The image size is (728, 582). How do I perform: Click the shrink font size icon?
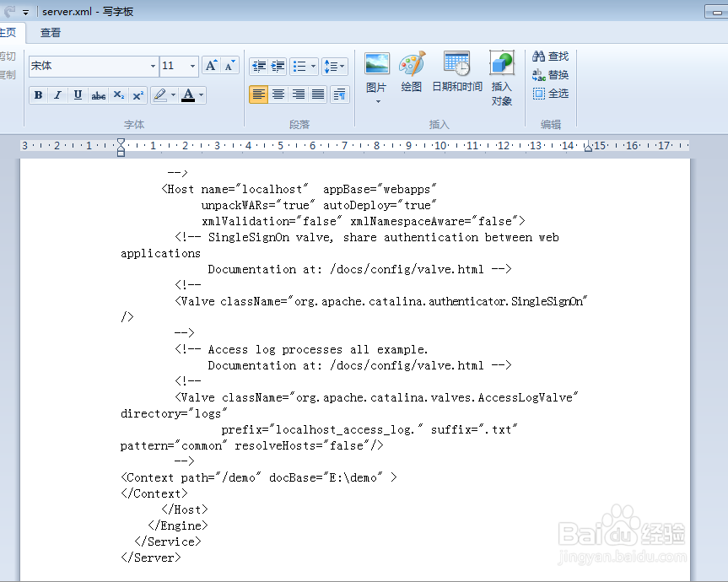[229, 66]
